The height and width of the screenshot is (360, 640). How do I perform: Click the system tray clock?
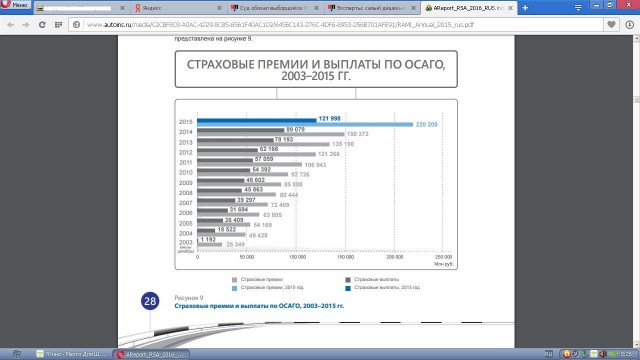pos(626,354)
